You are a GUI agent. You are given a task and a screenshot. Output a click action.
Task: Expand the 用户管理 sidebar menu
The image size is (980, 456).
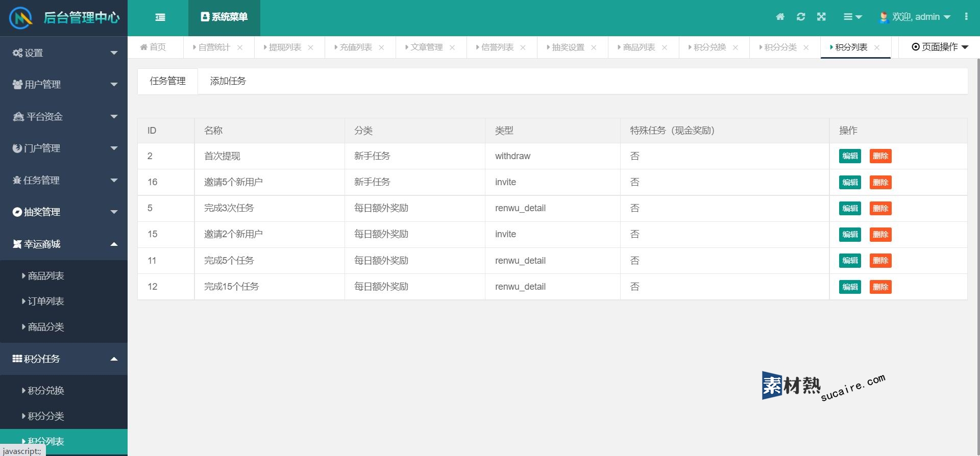64,85
